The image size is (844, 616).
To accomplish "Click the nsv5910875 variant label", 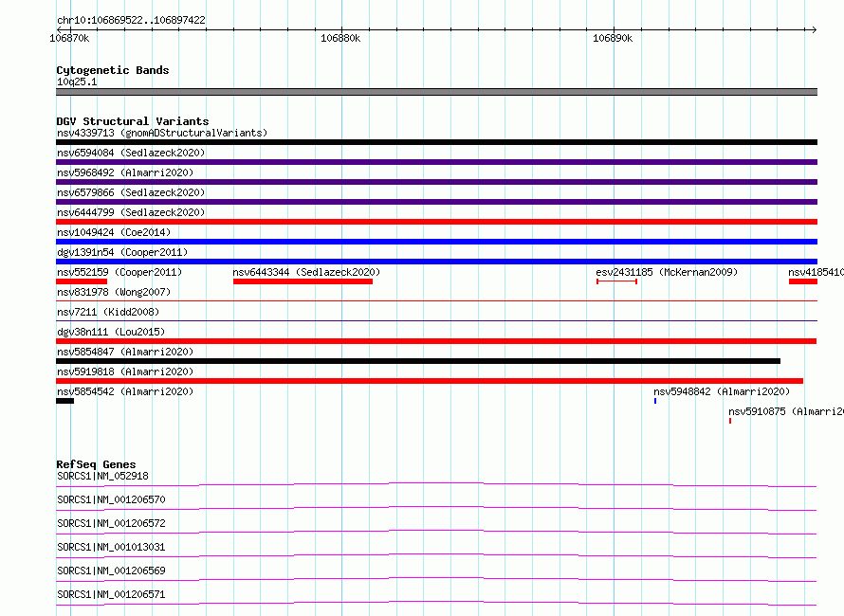I will [x=786, y=411].
